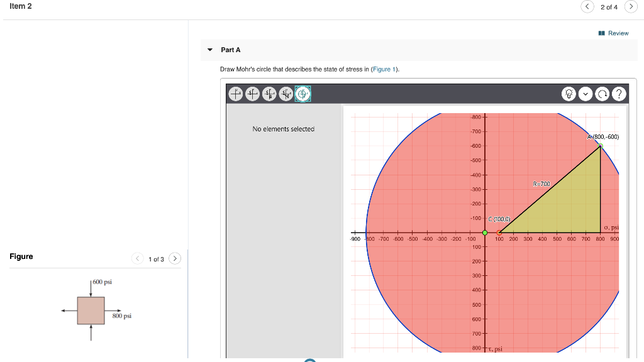Select the first axes drawing tool
The width and height of the screenshot is (644, 362).
pos(235,93)
